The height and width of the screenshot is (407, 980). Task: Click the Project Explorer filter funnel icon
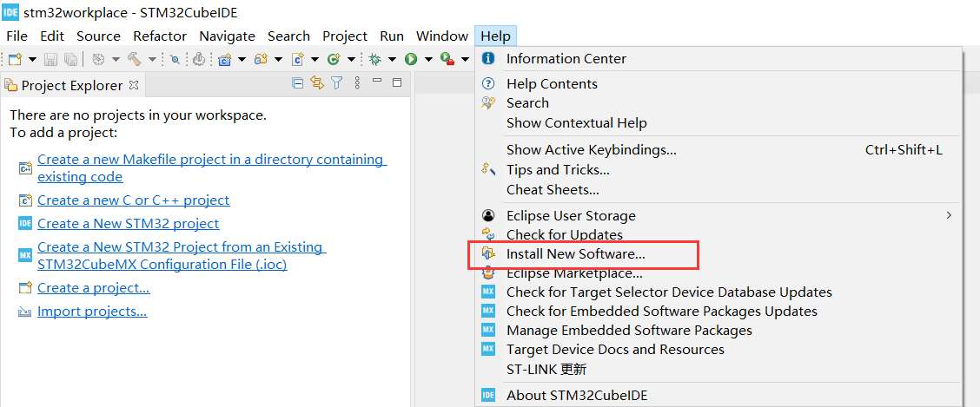337,82
